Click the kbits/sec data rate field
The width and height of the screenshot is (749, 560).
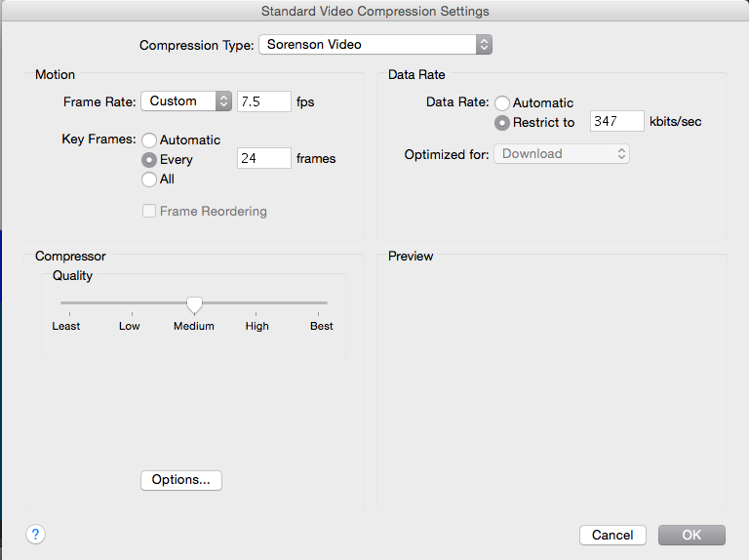(x=617, y=122)
